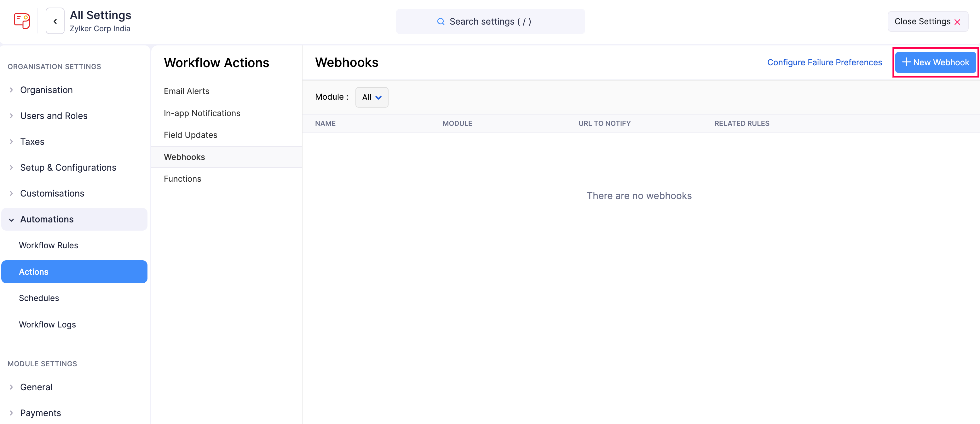This screenshot has width=980, height=424.
Task: Click the MODULE column header
Action: click(457, 123)
